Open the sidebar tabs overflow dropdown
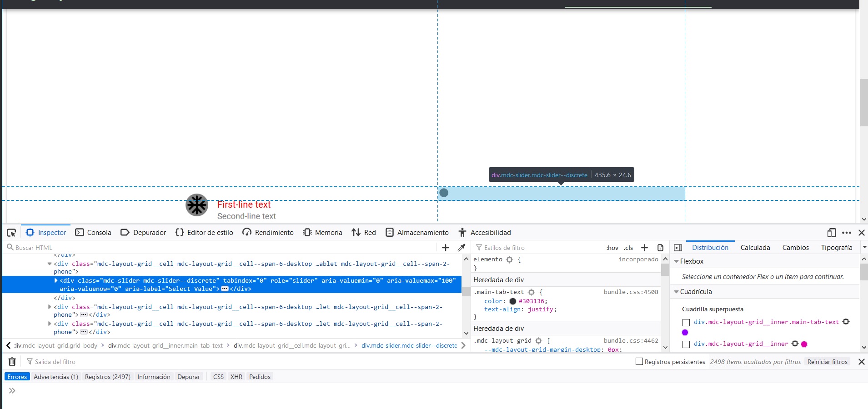 [864, 247]
